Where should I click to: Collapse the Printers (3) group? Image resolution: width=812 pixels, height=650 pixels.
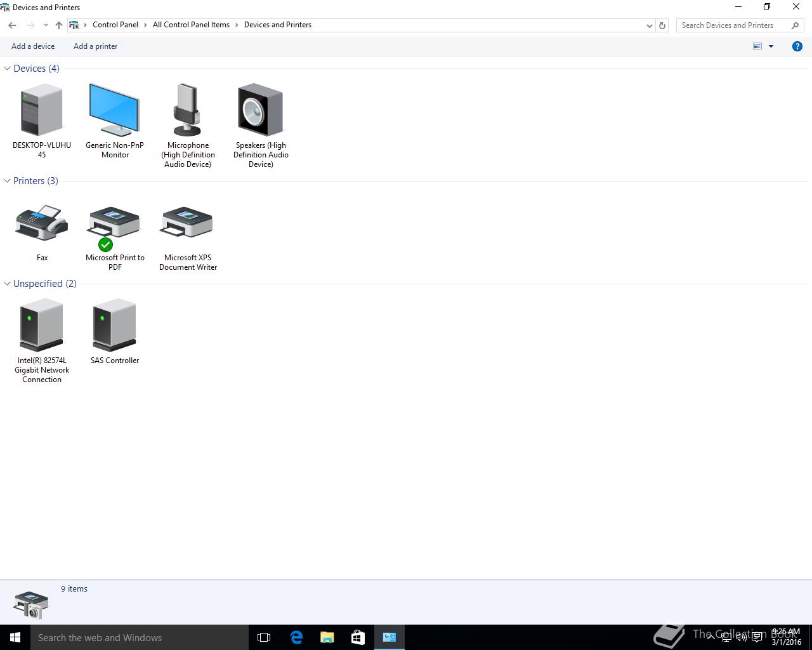(x=7, y=180)
